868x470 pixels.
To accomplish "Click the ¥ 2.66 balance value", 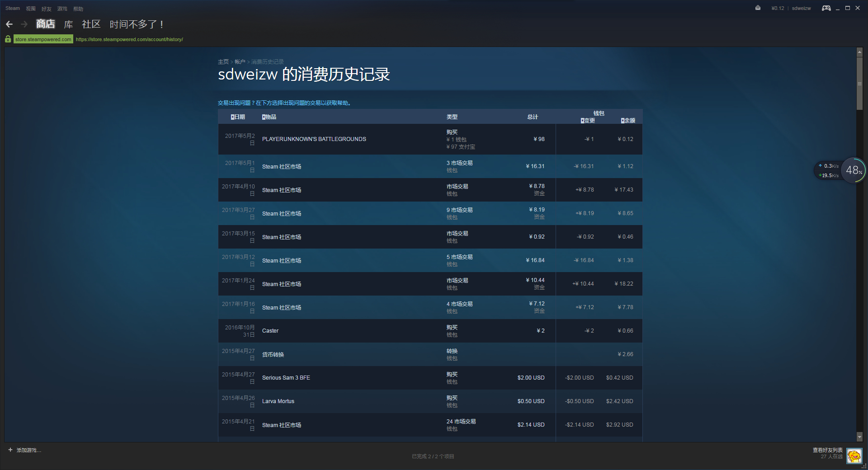I will coord(625,354).
